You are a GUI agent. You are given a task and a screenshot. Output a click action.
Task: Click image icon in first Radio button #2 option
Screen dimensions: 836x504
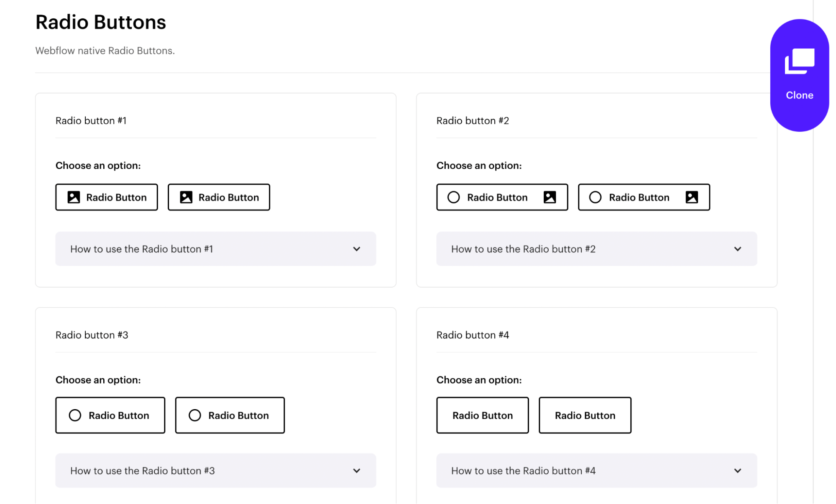click(x=550, y=197)
